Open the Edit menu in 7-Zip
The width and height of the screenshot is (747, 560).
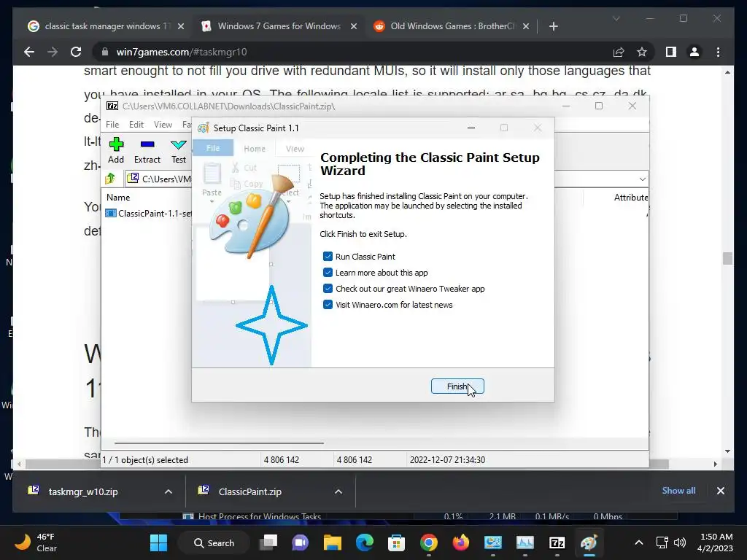pyautogui.click(x=136, y=124)
